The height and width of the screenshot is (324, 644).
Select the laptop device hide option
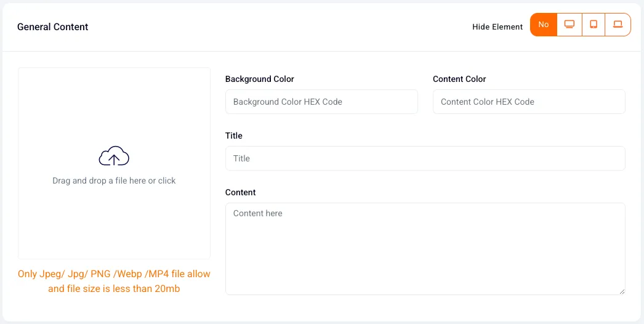[x=618, y=25]
